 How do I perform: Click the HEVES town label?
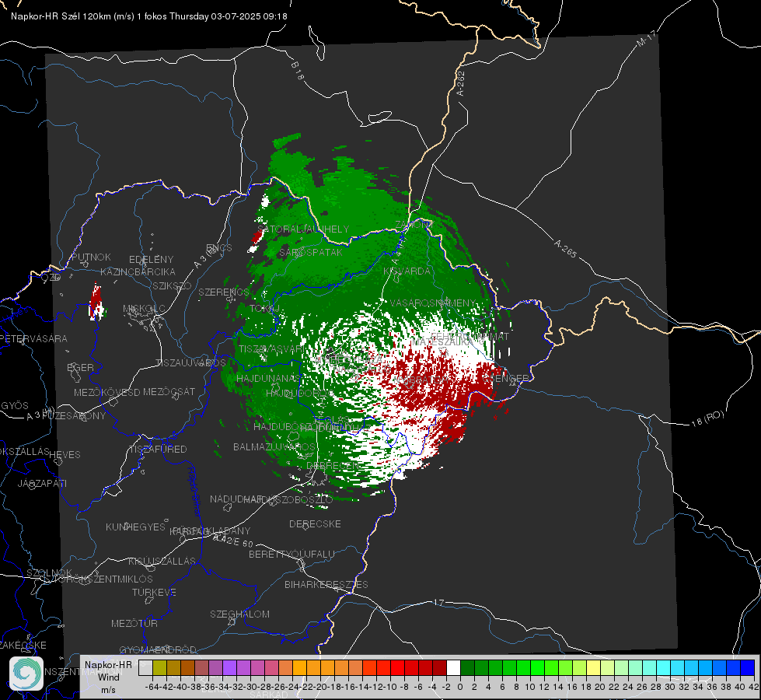(x=65, y=455)
